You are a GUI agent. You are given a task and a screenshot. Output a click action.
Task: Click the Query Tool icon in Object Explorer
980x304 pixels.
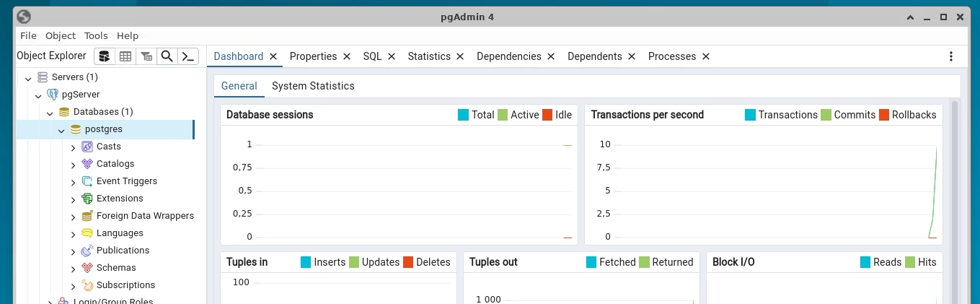click(105, 56)
